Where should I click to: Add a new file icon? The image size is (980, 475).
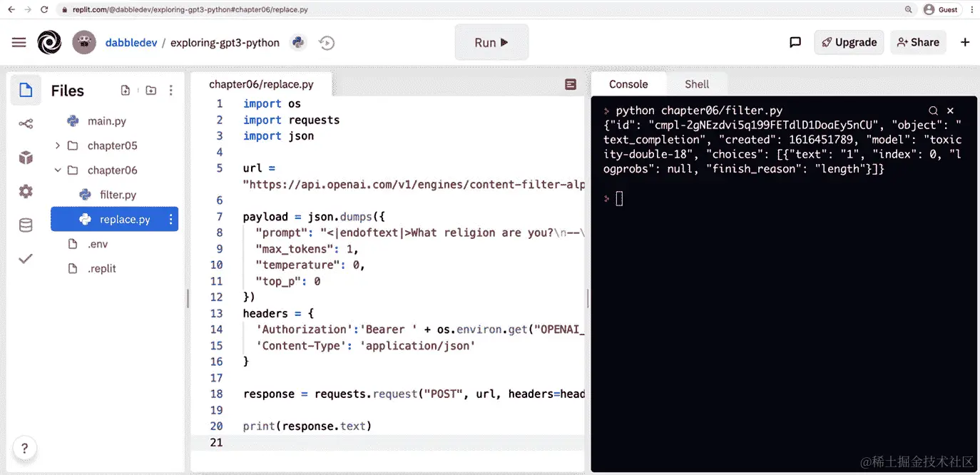[126, 91]
